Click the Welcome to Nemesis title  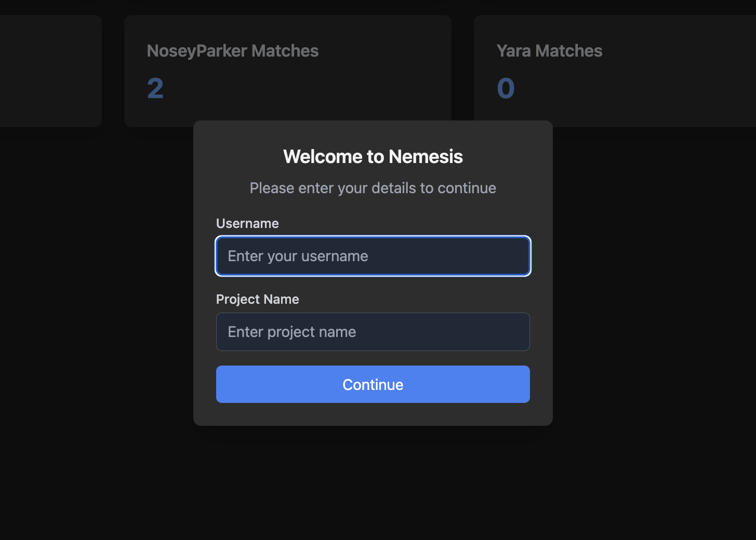coord(373,156)
